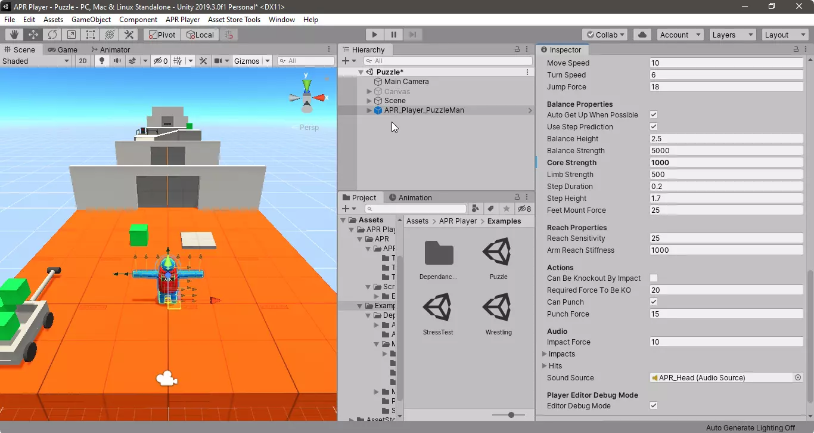The image size is (814, 433).
Task: Expand the Impacts array
Action: 545,354
